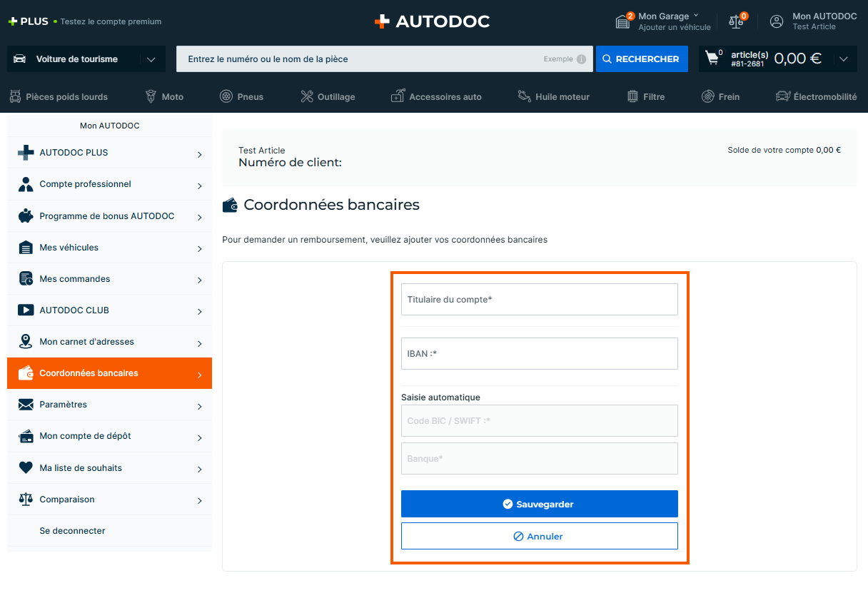Viewport: 868px width, 593px height.
Task: Focus the IBAN input field
Action: (539, 353)
